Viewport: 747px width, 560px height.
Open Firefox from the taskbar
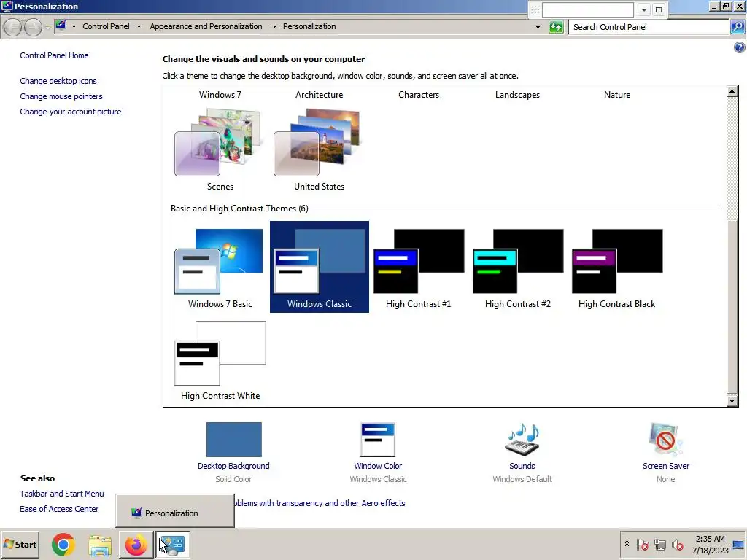[x=136, y=545]
